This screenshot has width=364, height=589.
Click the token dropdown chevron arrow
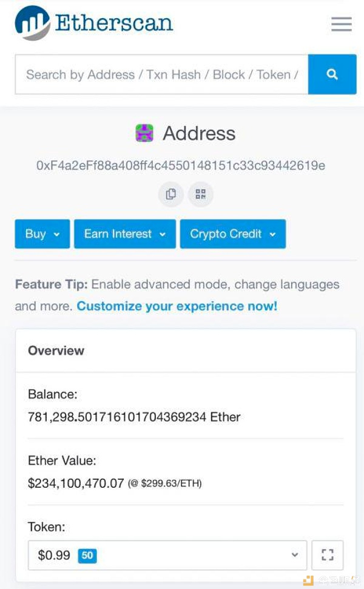(295, 555)
